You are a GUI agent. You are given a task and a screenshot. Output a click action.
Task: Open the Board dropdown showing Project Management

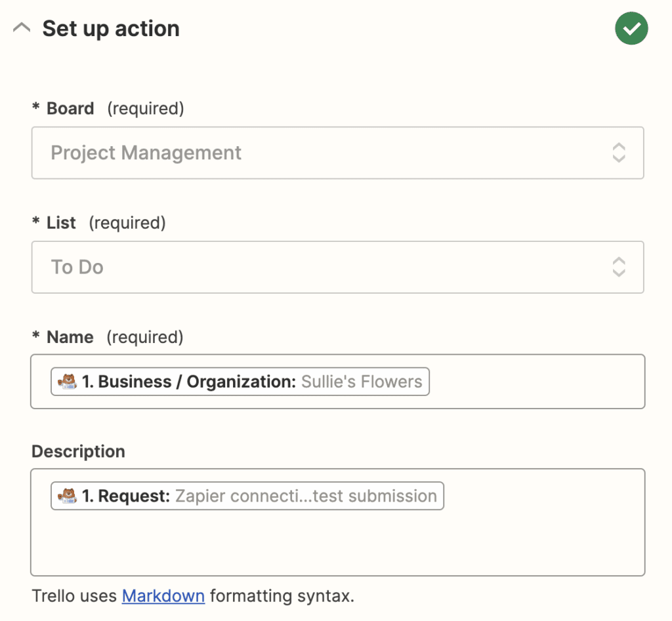pyautogui.click(x=337, y=153)
